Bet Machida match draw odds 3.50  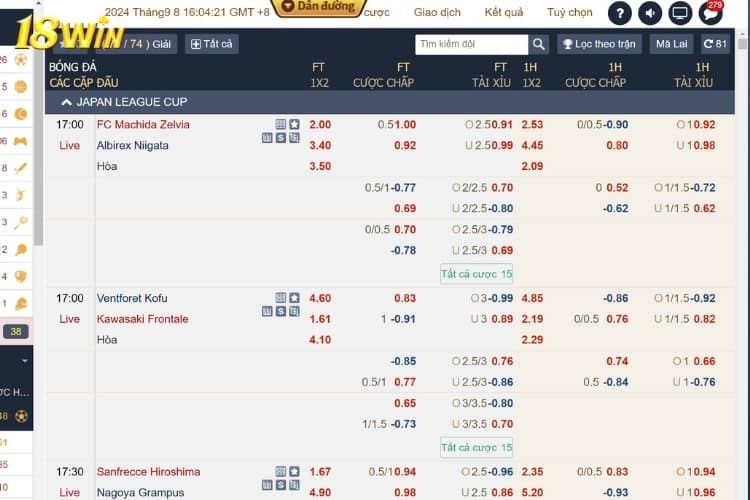(320, 166)
